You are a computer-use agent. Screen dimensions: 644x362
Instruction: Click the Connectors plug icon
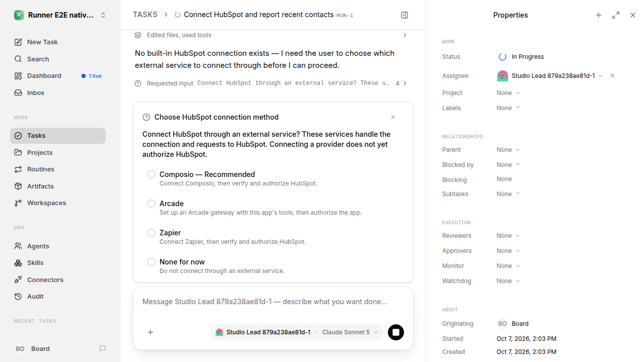[x=18, y=280]
